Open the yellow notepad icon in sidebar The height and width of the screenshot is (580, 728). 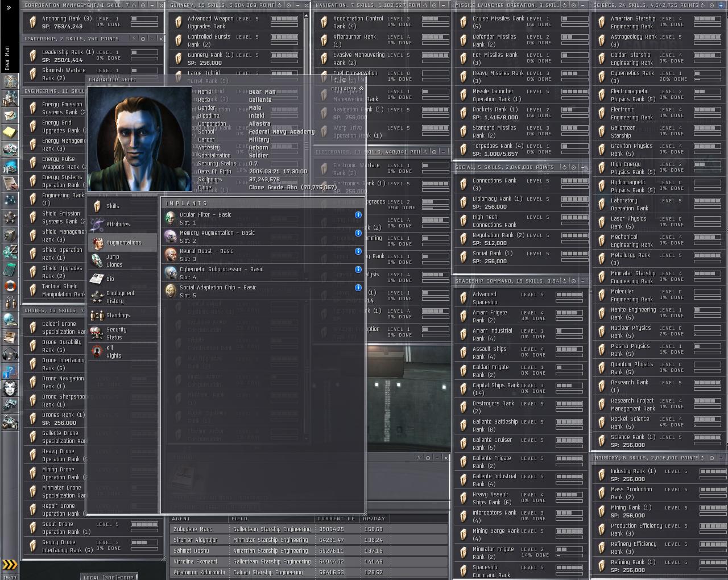pos(10,132)
